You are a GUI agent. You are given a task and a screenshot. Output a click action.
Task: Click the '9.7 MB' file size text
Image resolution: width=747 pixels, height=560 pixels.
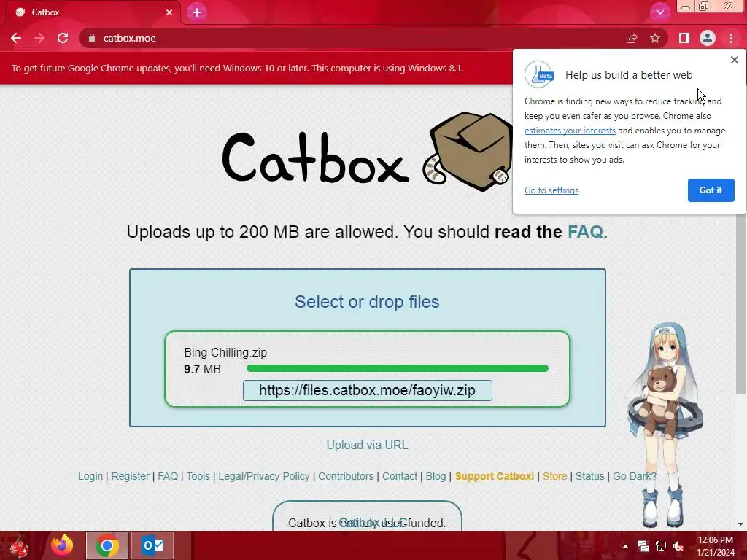203,369
